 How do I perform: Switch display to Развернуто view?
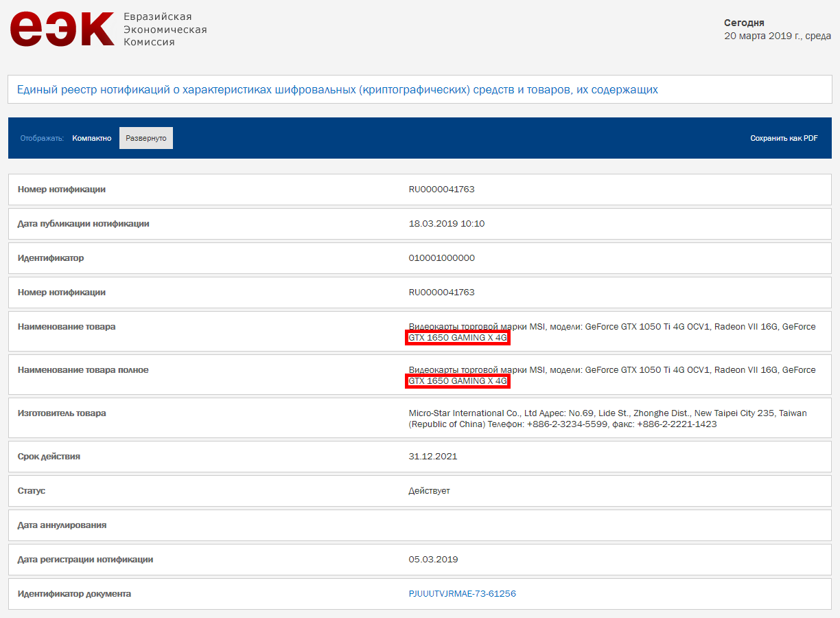click(146, 138)
